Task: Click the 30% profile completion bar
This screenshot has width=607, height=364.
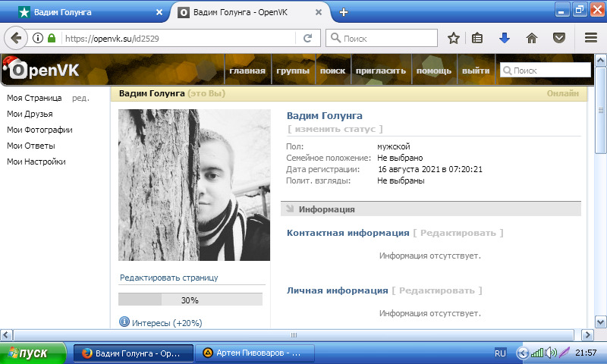Action: (190, 300)
